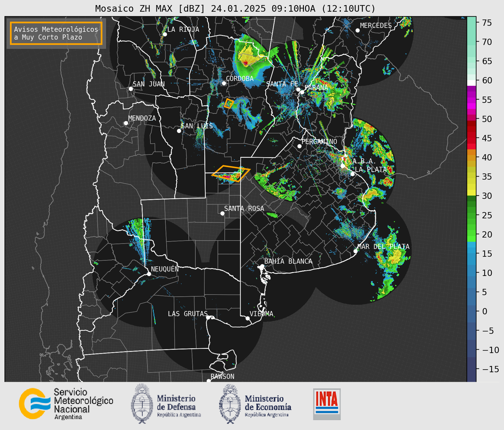Click the MAR DEL PLATA city label
The height and width of the screenshot is (430, 504).
[x=383, y=247]
